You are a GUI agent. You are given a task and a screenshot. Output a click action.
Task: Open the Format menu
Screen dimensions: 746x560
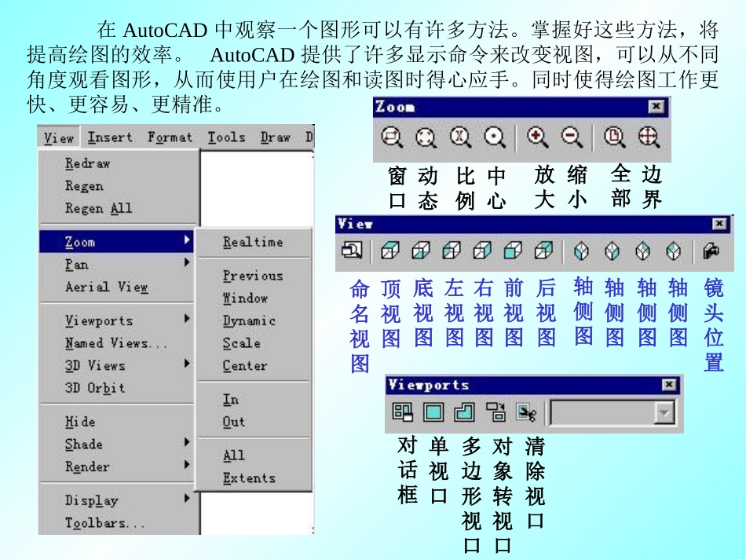coord(170,137)
